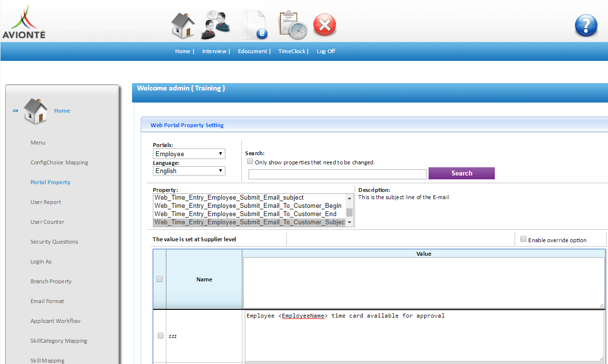Open Interview in the blue nav bar
This screenshot has height=364, width=608.
click(x=214, y=51)
